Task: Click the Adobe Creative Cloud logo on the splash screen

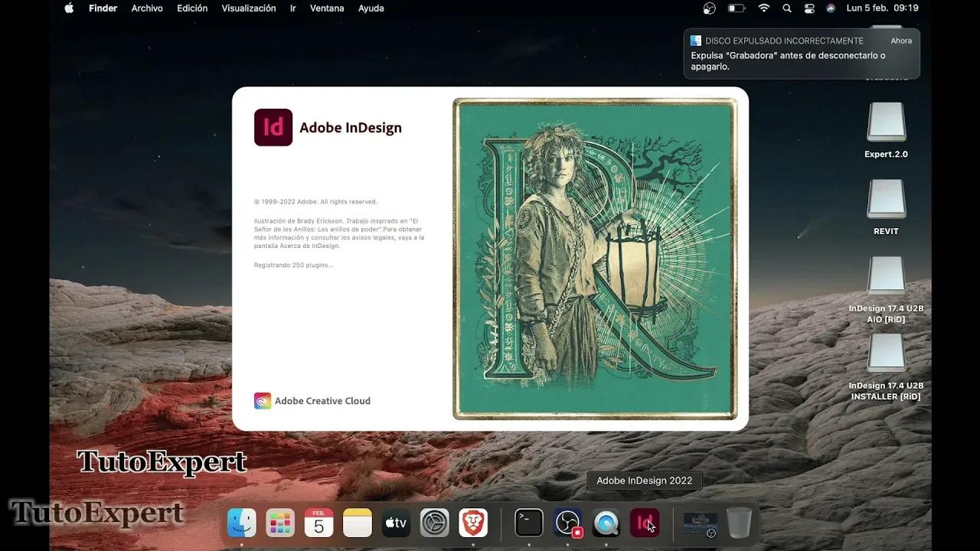Action: click(x=262, y=400)
